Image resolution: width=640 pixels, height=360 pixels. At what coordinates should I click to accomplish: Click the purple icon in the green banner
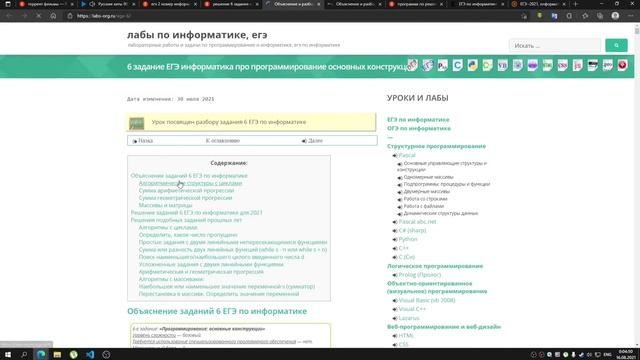pos(533,65)
